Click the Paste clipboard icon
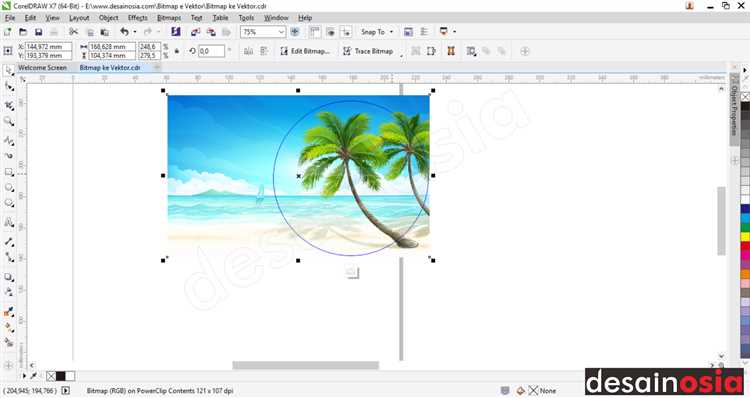The height and width of the screenshot is (398, 750). click(x=105, y=32)
